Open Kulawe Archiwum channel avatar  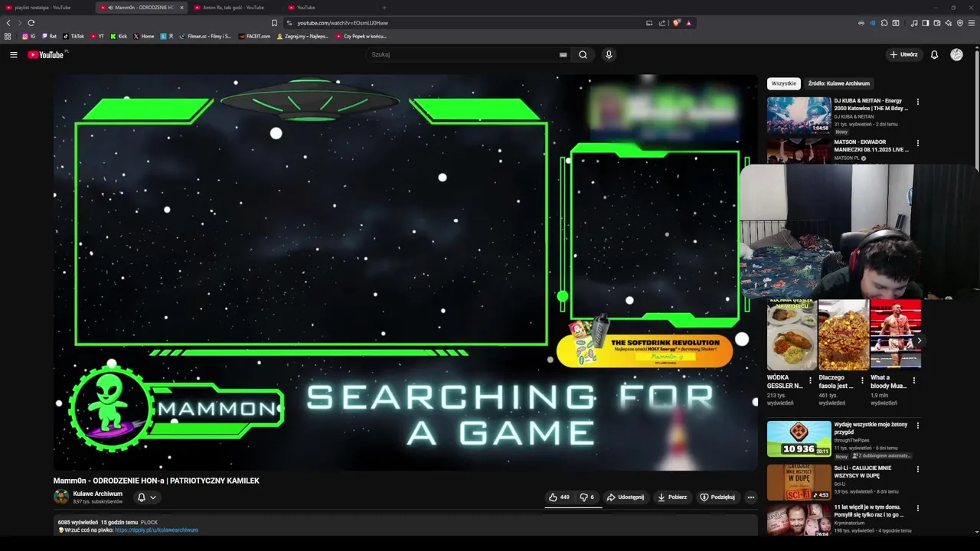61,497
